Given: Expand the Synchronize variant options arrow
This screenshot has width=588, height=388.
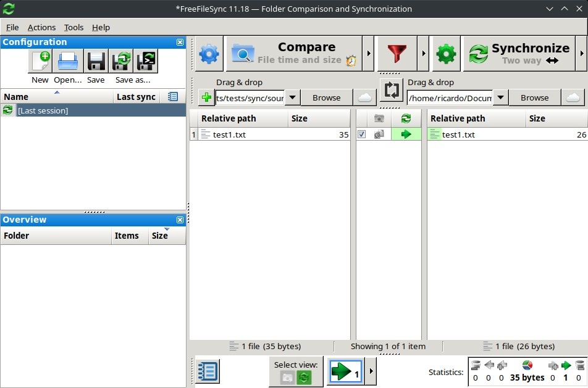Looking at the screenshot, I should click(x=582, y=54).
